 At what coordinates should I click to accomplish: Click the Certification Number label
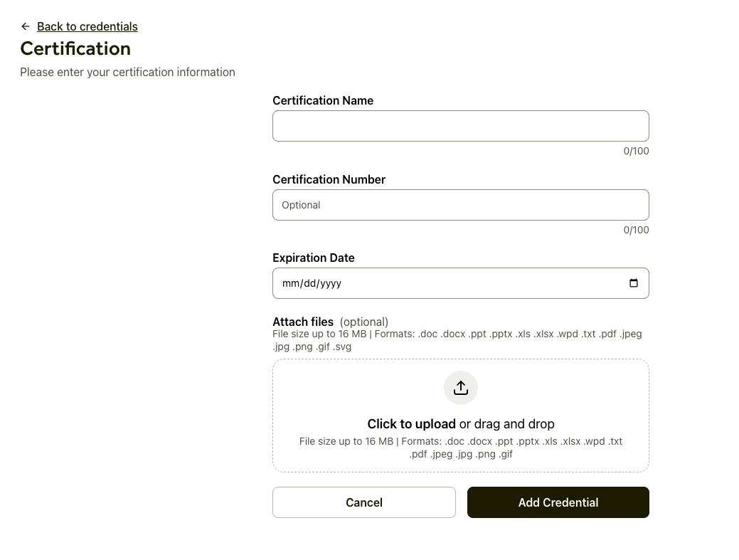329,180
